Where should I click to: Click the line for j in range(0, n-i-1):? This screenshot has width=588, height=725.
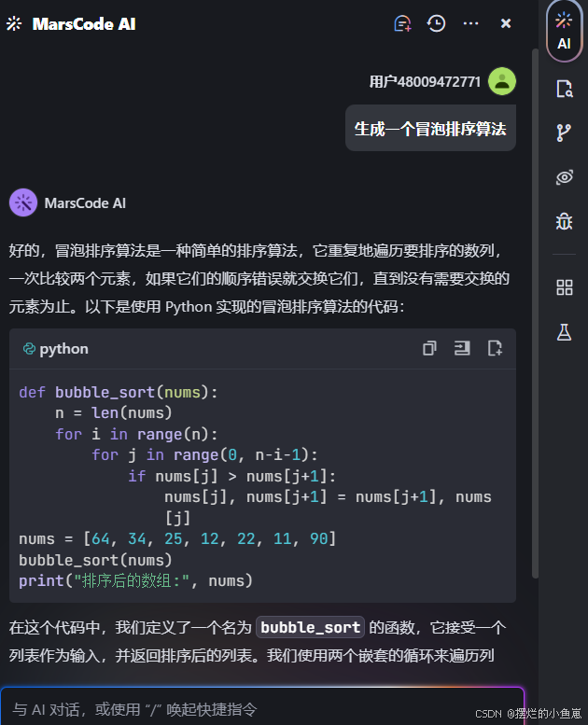tap(204, 455)
